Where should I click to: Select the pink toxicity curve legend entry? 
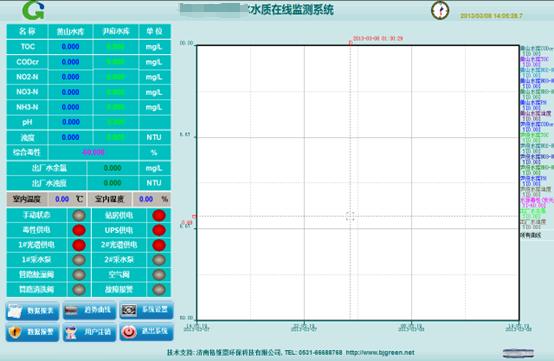[x=536, y=202]
